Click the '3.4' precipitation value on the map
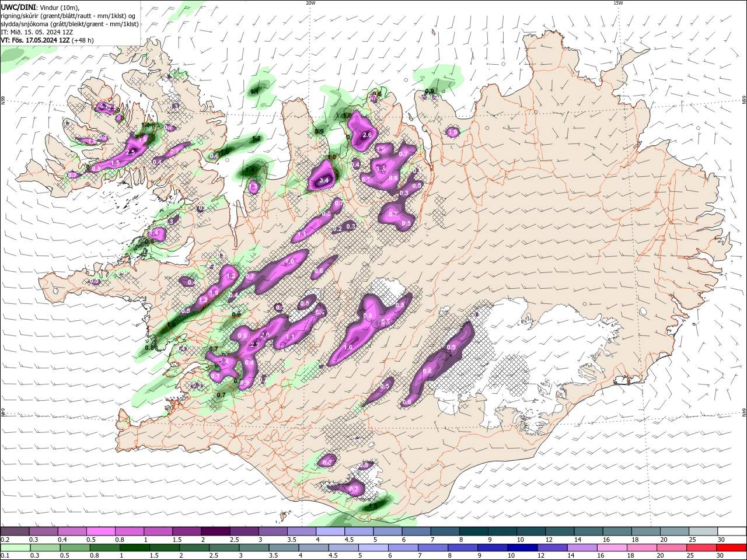Image resolution: width=747 pixels, height=560 pixels. (324, 181)
